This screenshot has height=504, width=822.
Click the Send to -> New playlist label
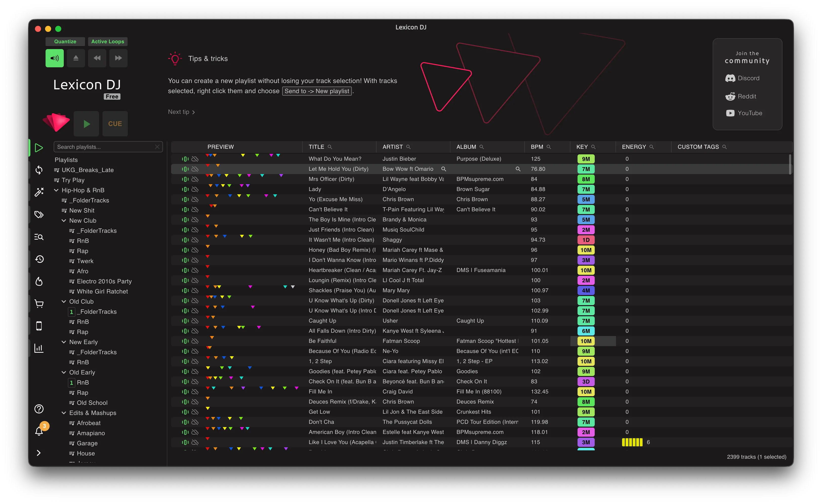click(317, 91)
